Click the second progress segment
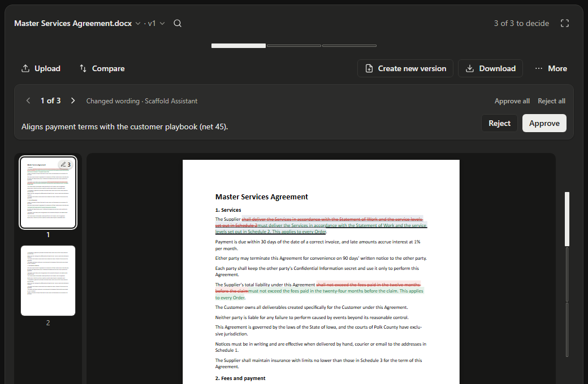The width and height of the screenshot is (588, 384). (x=294, y=46)
